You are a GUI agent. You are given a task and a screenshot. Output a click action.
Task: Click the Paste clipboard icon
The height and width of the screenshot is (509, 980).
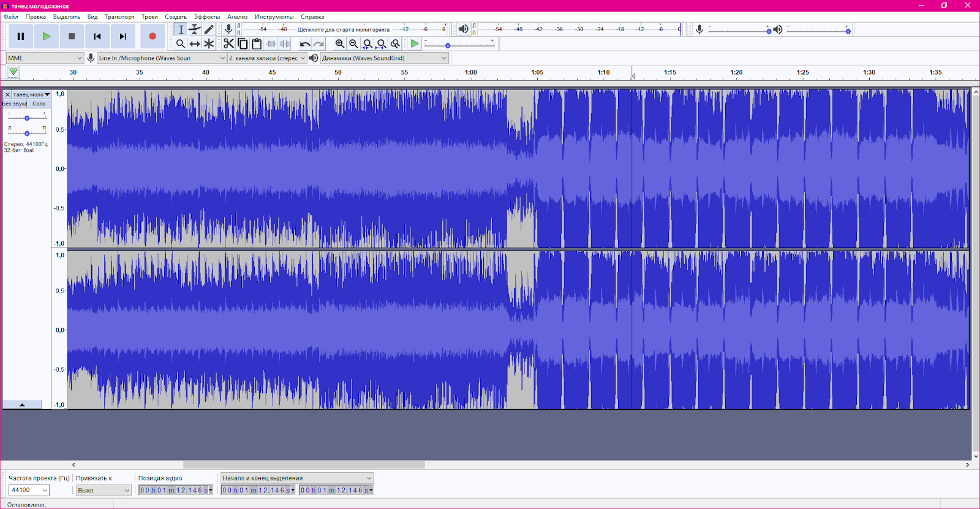(x=257, y=43)
